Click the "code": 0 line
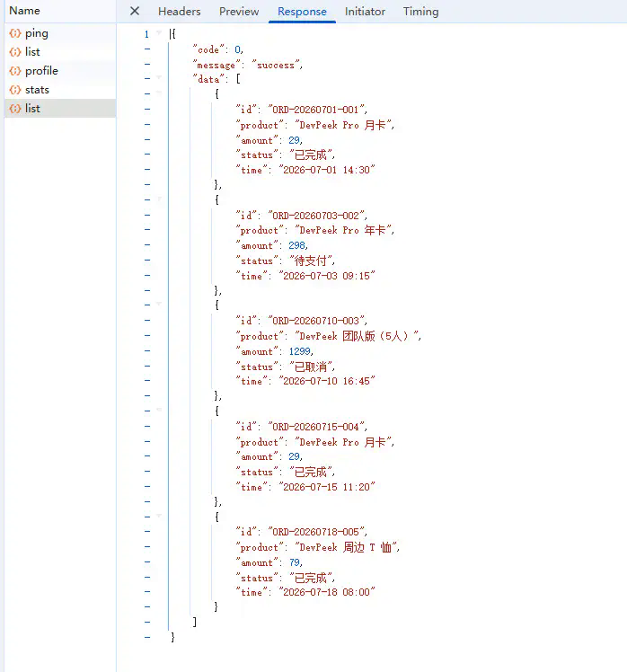The image size is (627, 672). 217,49
